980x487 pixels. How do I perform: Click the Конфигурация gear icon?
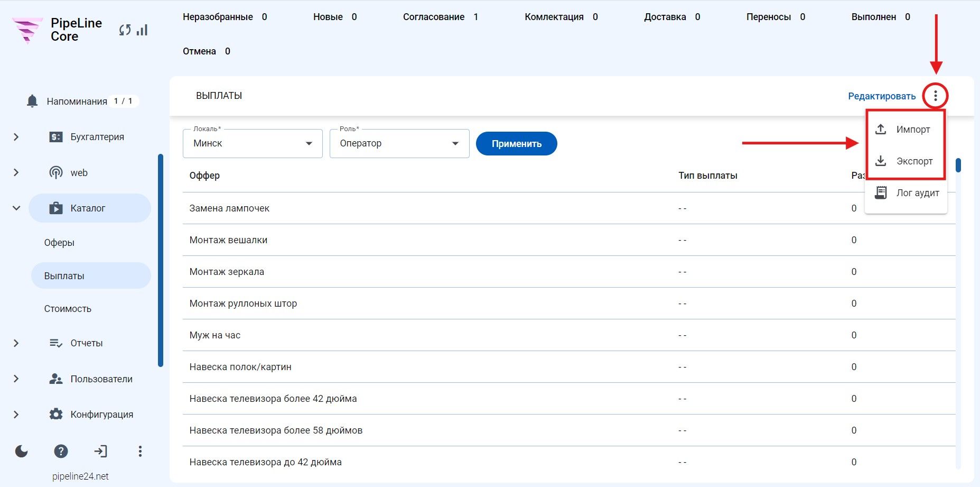pos(56,414)
